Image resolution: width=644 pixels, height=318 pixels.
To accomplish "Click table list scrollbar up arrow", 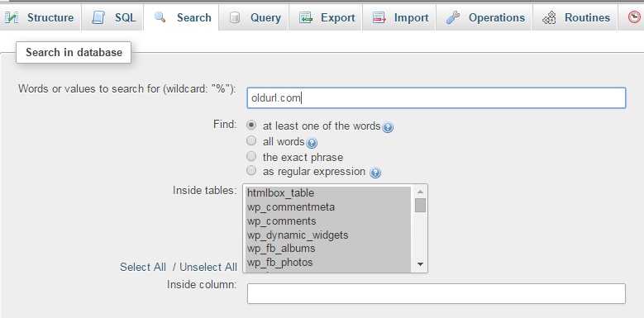I will (x=420, y=192).
